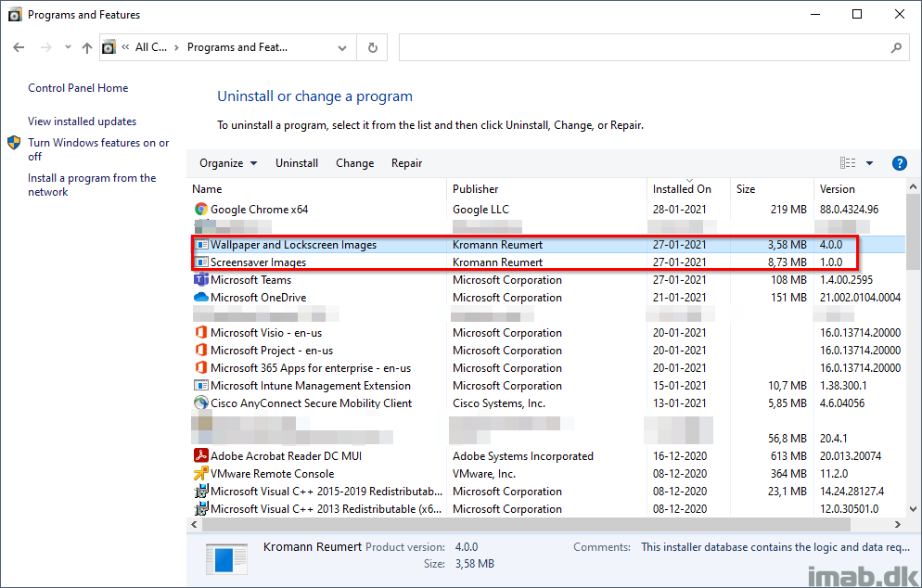Sort by the Name column header
The height and width of the screenshot is (588, 922).
click(317, 189)
